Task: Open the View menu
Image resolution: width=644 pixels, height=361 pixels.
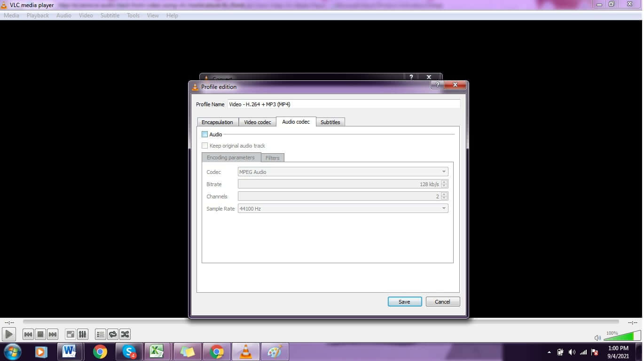Action: tap(153, 16)
